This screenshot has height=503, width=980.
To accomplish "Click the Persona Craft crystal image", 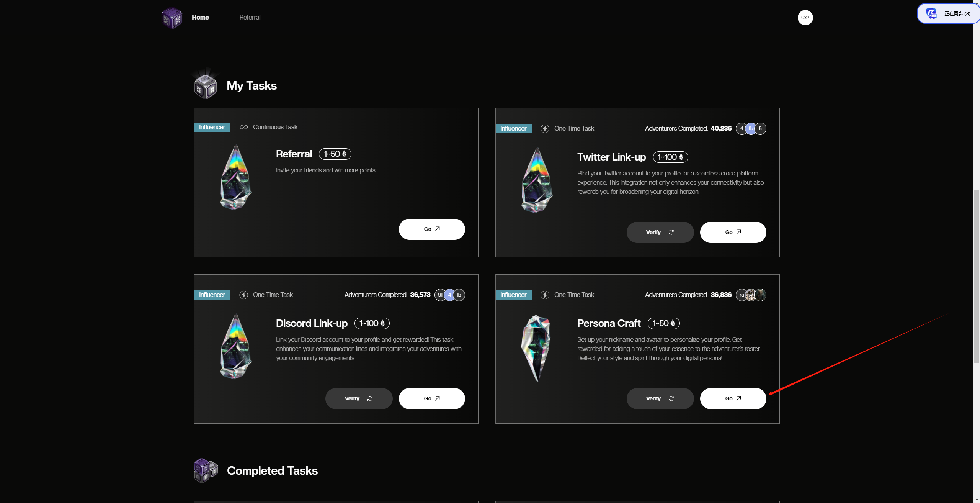I will tap(536, 348).
